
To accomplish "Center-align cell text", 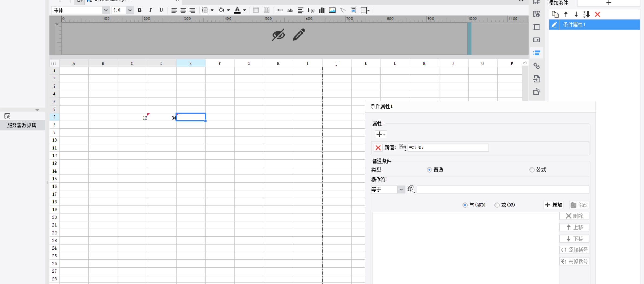I will point(183,10).
